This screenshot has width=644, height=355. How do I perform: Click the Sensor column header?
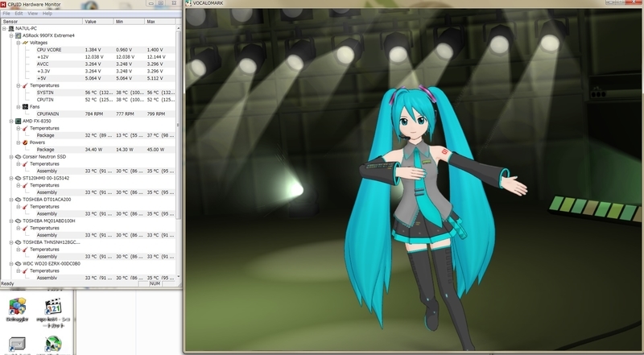pyautogui.click(x=42, y=22)
